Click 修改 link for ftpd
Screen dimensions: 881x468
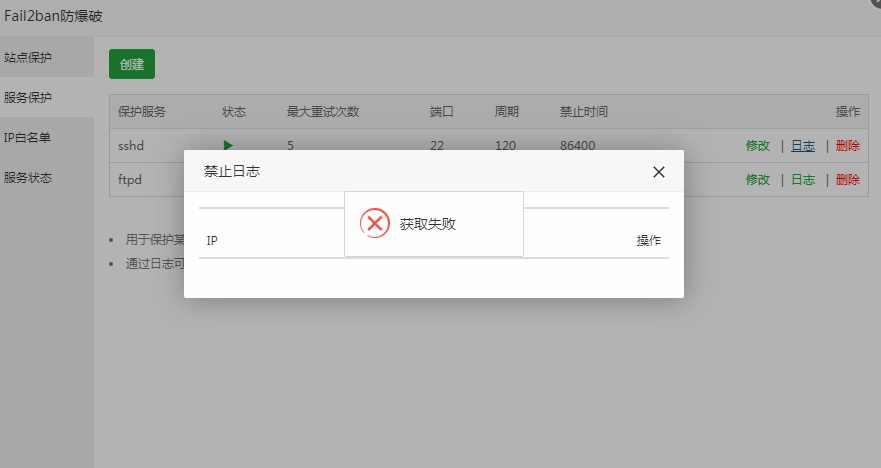[x=757, y=179]
